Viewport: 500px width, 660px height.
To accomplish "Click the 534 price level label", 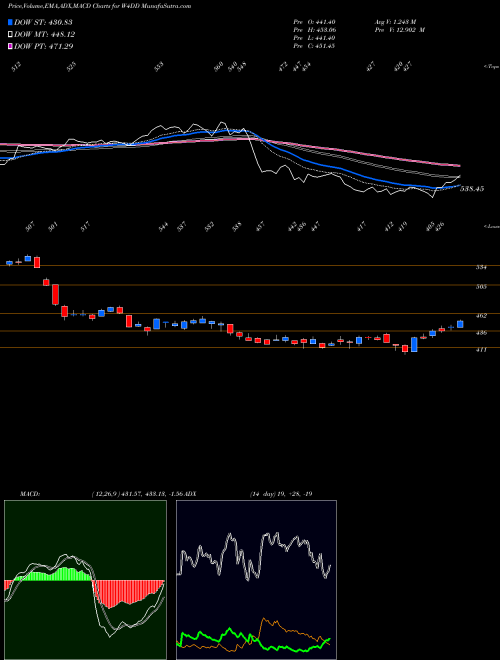I will click(481, 267).
